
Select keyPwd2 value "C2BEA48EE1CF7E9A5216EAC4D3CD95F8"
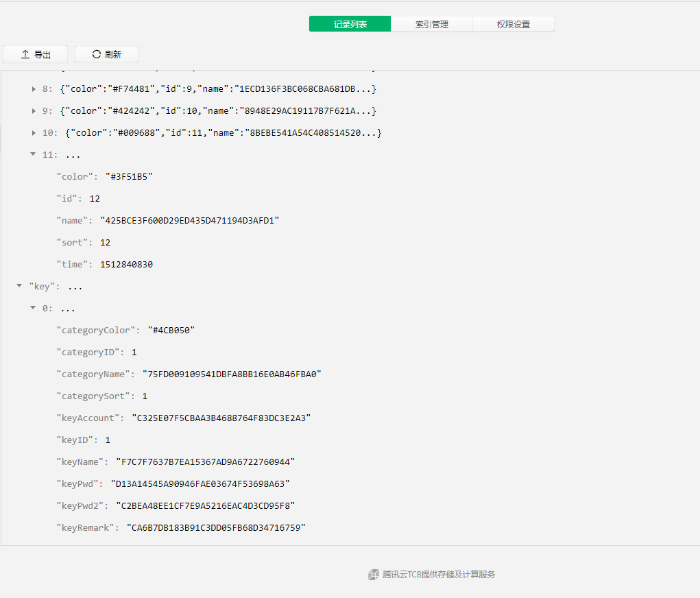[206, 505]
